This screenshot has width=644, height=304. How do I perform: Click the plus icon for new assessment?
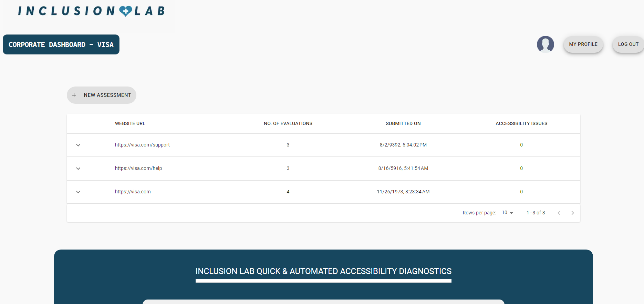(x=74, y=95)
